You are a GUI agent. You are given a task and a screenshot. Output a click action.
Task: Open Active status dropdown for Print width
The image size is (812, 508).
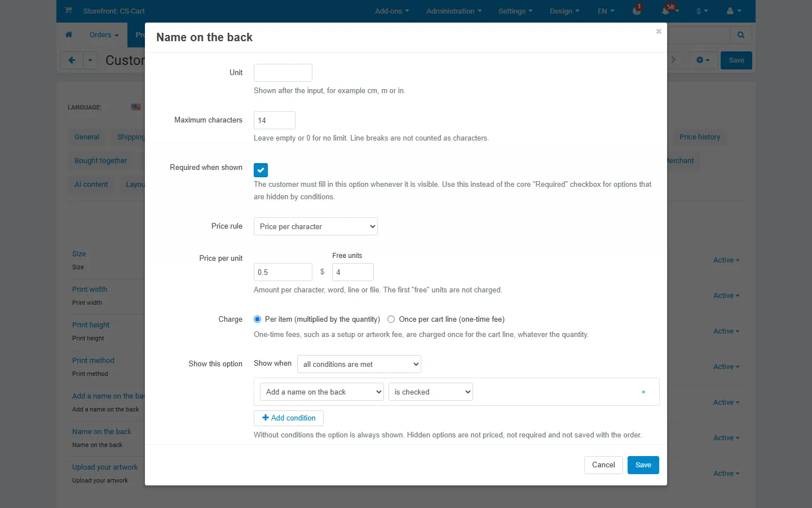coord(726,296)
